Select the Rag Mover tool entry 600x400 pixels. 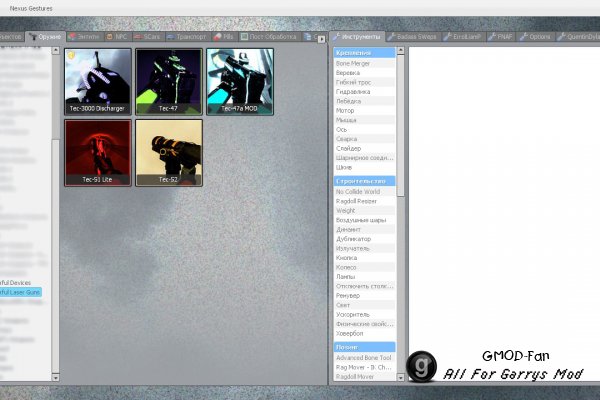coord(364,367)
